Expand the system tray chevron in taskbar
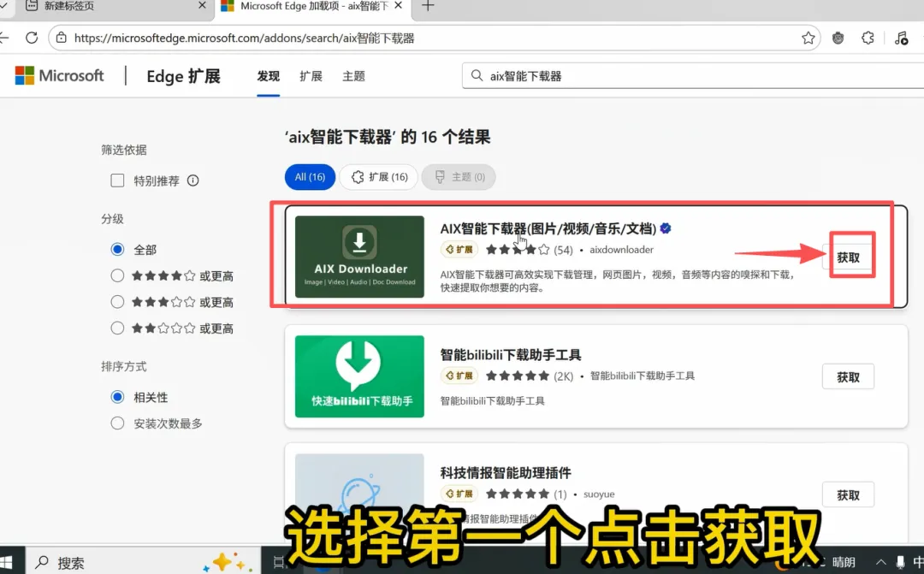Viewport: 924px width, 574px height. point(880,562)
